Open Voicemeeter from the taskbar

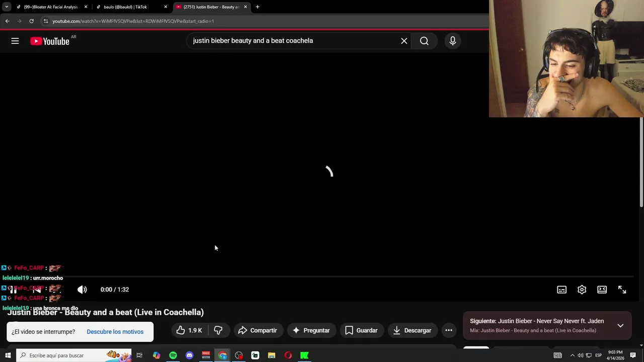tap(206, 355)
